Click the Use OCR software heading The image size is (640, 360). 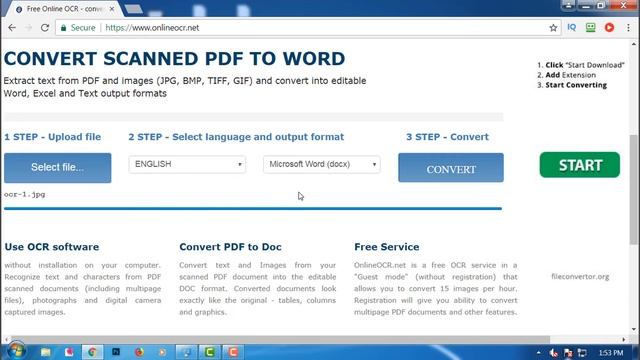point(52,247)
